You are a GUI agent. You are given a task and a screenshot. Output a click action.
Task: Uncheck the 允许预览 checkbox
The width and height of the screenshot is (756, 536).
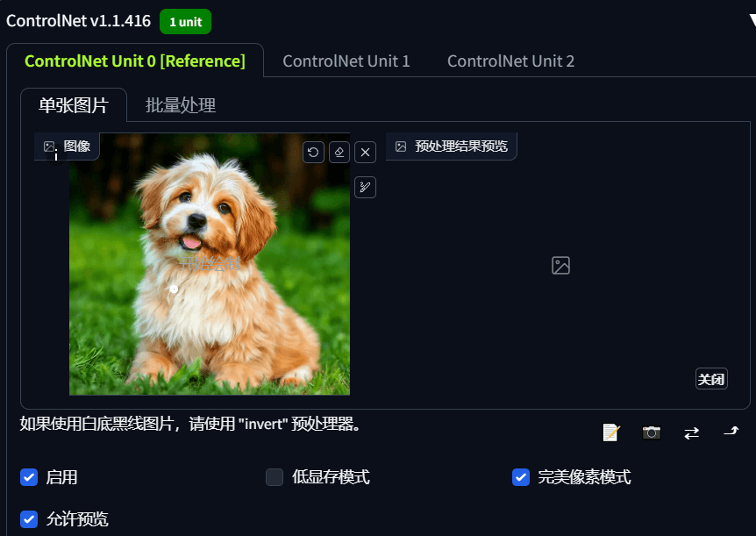(x=29, y=519)
